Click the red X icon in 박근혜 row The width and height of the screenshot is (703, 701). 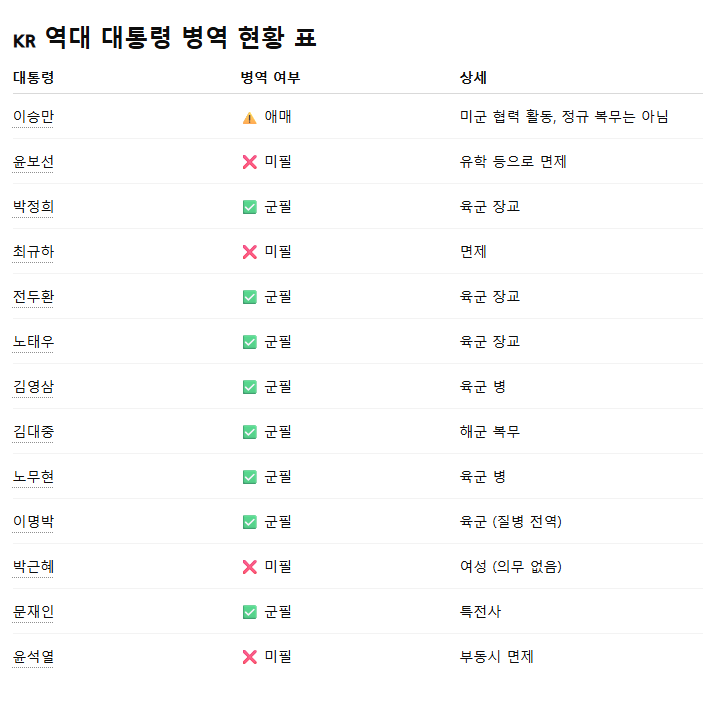(250, 567)
